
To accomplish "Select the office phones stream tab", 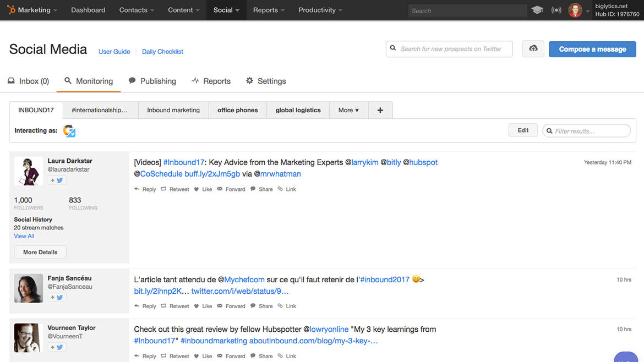I will (237, 110).
